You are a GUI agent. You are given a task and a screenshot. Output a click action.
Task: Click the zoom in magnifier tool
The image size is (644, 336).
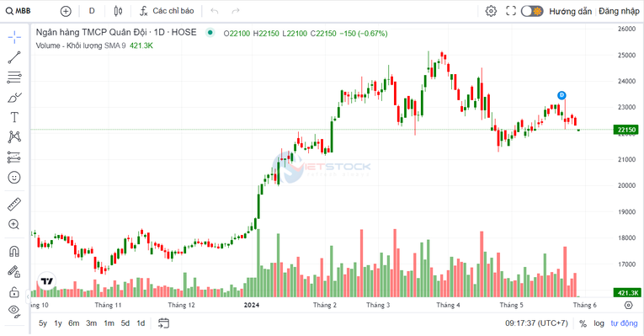tap(14, 224)
